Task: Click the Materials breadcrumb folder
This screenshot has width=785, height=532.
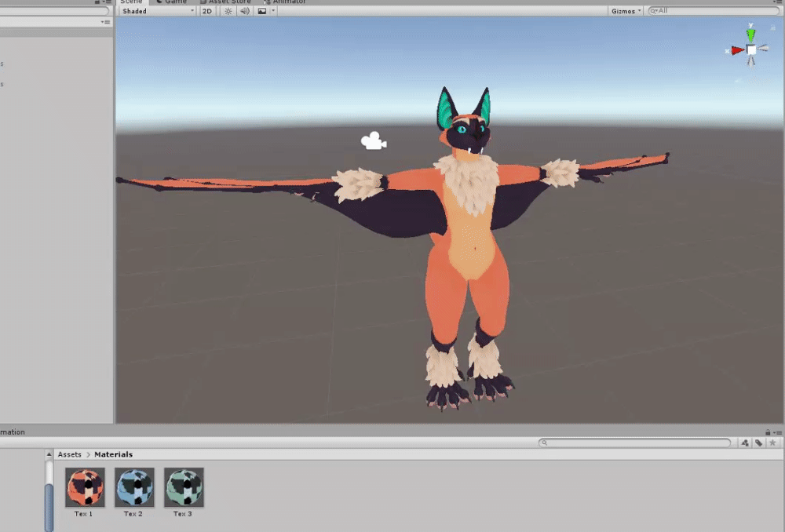Action: coord(114,454)
